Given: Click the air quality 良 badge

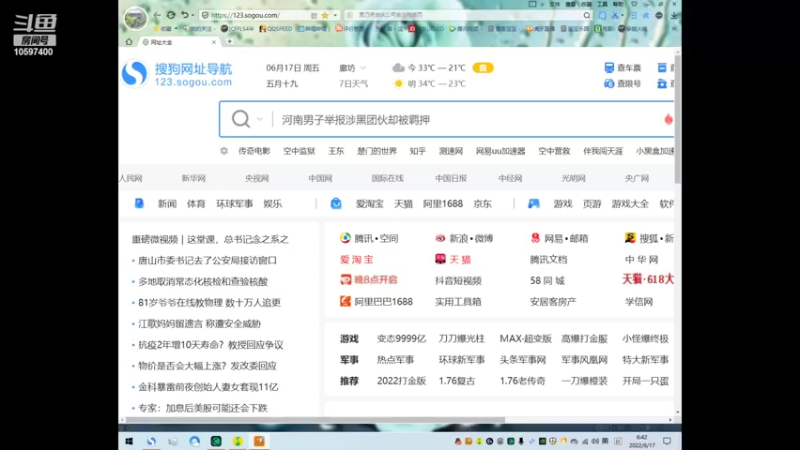Looking at the screenshot, I should click(483, 68).
